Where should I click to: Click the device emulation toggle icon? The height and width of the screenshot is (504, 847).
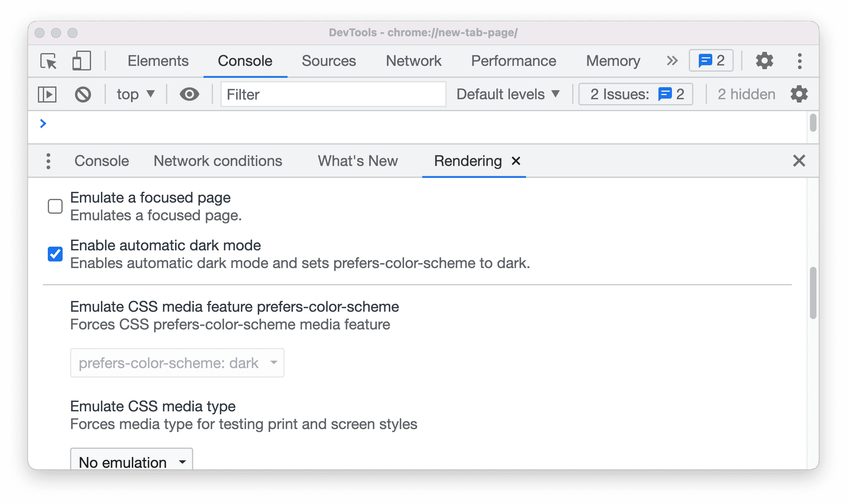(81, 61)
